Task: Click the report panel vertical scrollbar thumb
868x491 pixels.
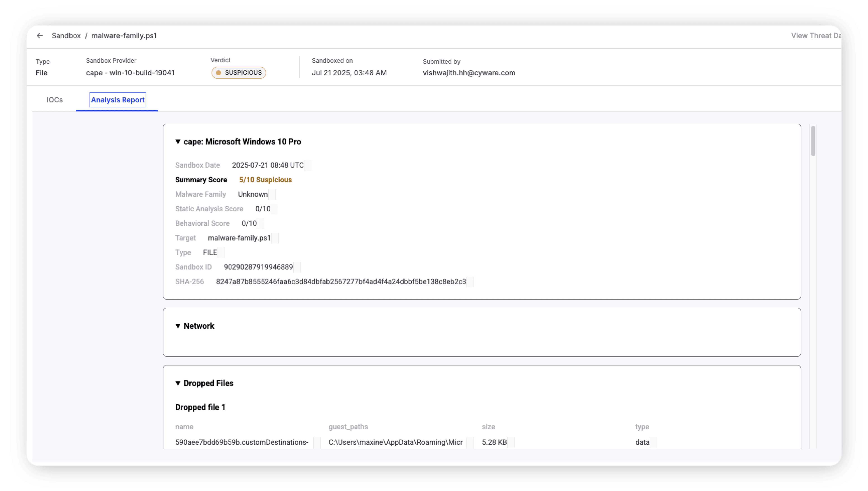Action: tap(813, 141)
